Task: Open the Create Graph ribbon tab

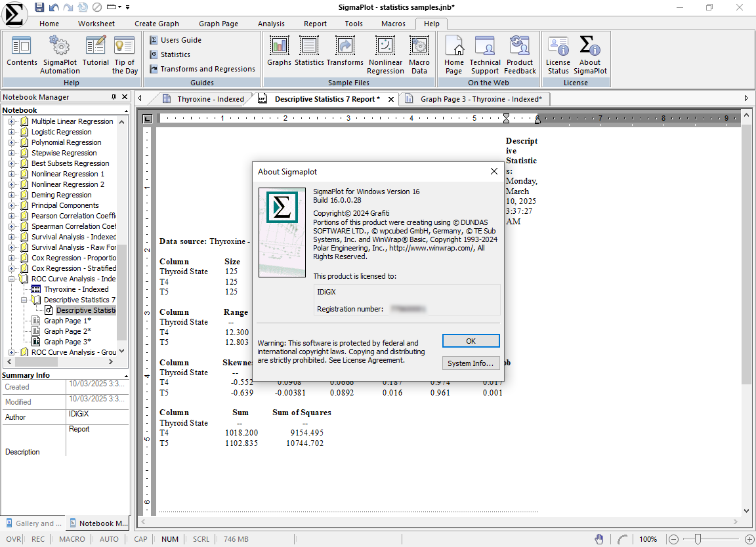Action: [x=157, y=24]
